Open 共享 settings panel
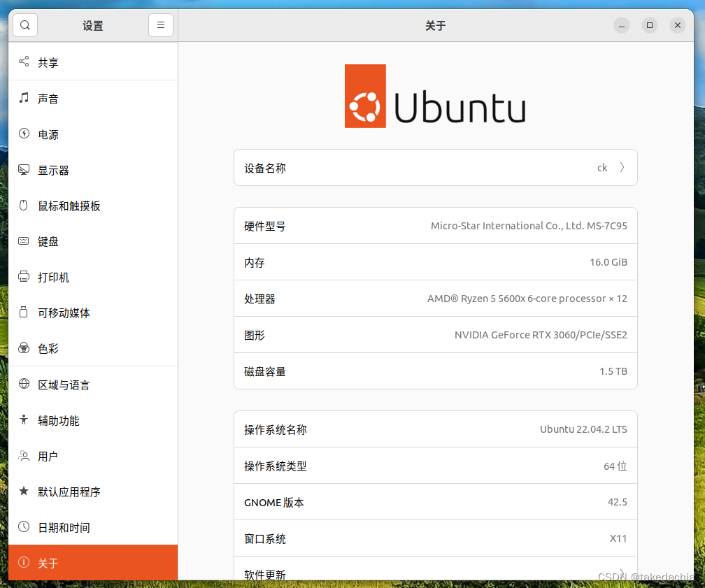 [x=93, y=62]
